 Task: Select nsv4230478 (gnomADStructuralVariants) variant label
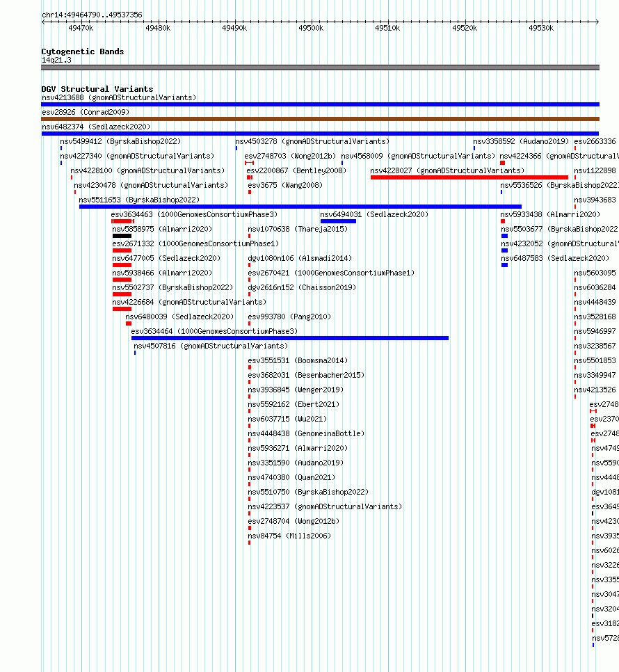151,185
